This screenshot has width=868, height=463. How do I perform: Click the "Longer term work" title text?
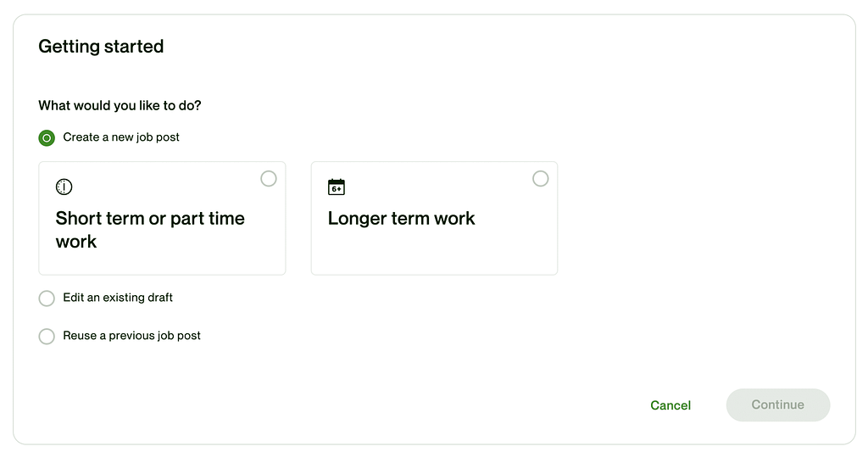401,219
